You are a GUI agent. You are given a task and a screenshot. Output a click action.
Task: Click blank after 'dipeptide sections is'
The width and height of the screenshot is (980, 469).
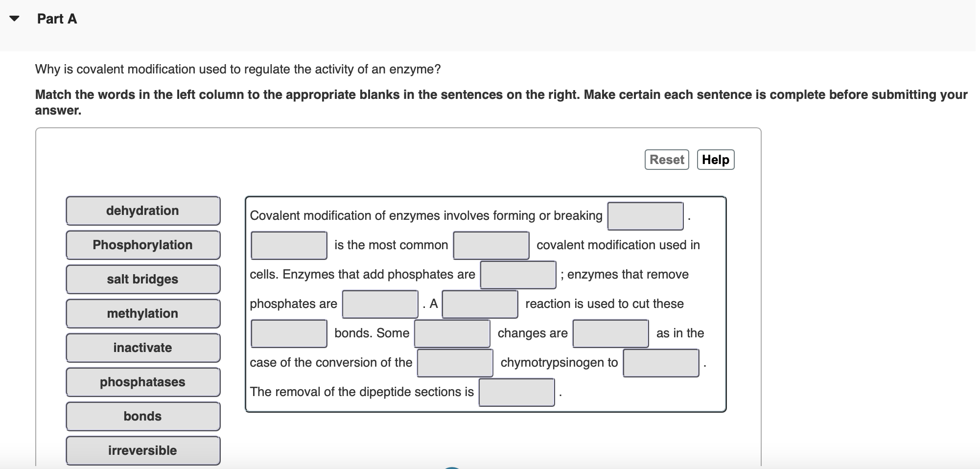[x=516, y=392]
